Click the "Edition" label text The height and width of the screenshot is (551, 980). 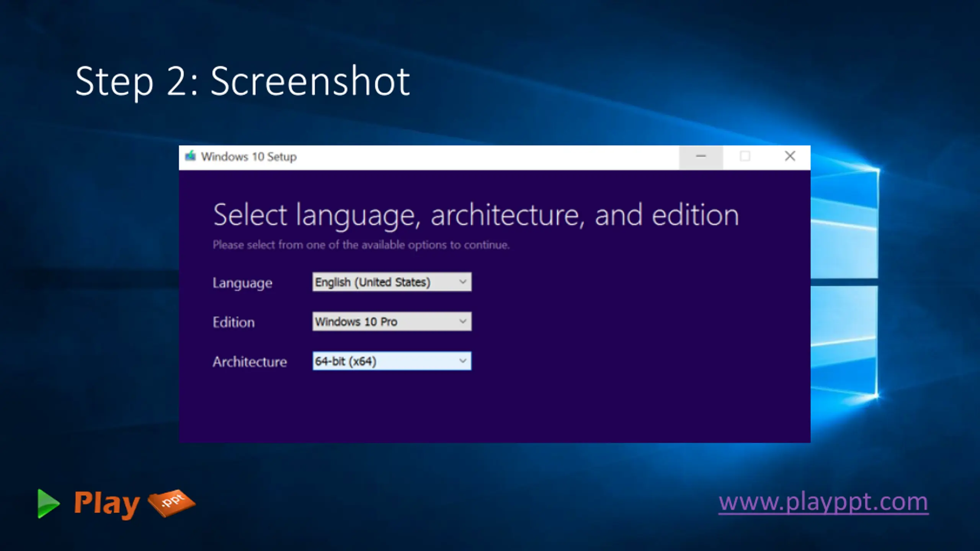tap(234, 322)
